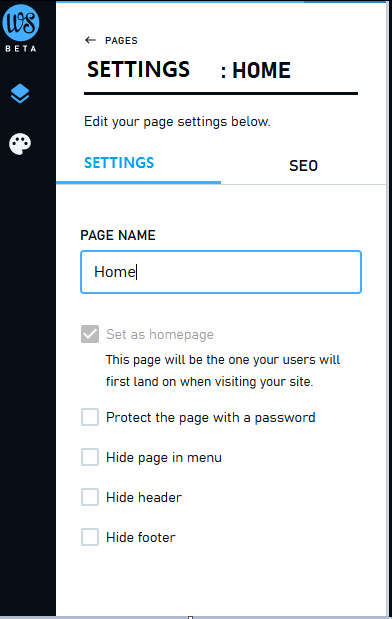Click the WS logo in the sidebar

click(21, 23)
